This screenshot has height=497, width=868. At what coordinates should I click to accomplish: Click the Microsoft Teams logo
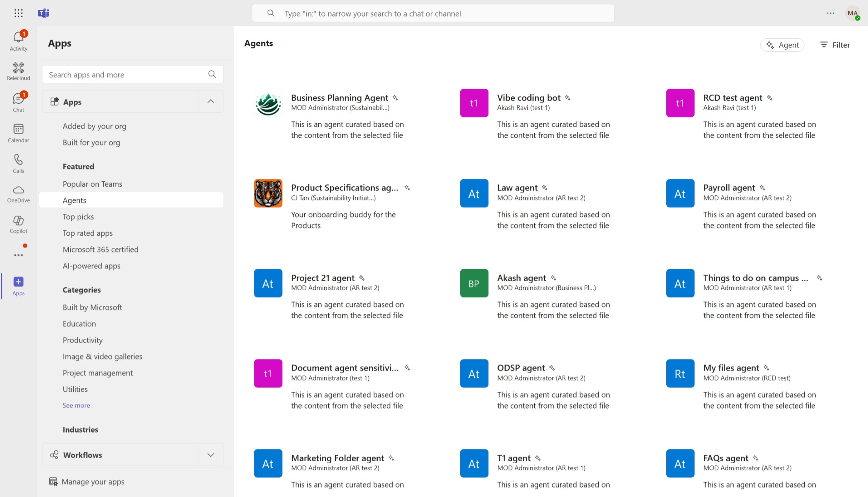click(x=44, y=13)
